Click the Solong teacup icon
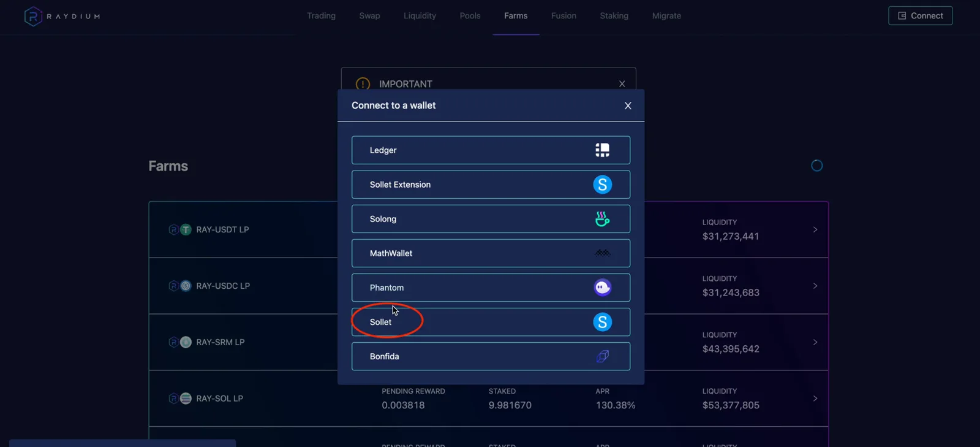Viewport: 980px width, 447px height. pyautogui.click(x=602, y=219)
